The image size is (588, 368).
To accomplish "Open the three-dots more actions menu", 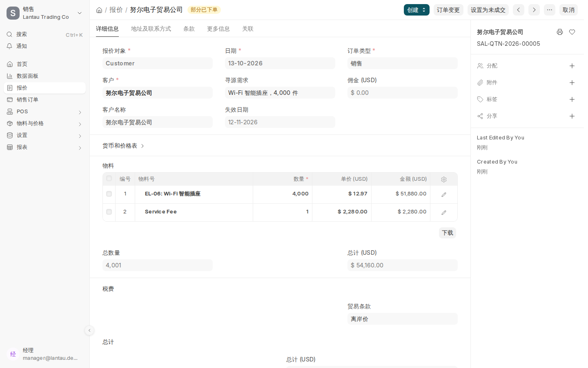I will pos(550,10).
